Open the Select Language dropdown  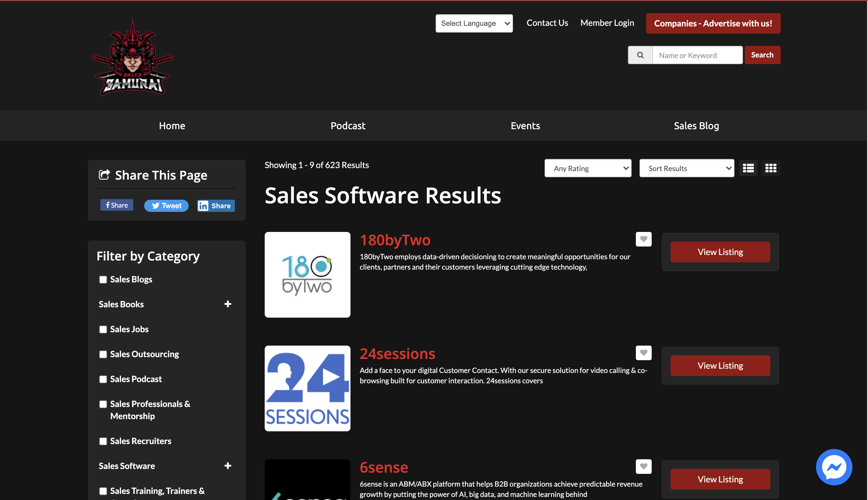[474, 23]
